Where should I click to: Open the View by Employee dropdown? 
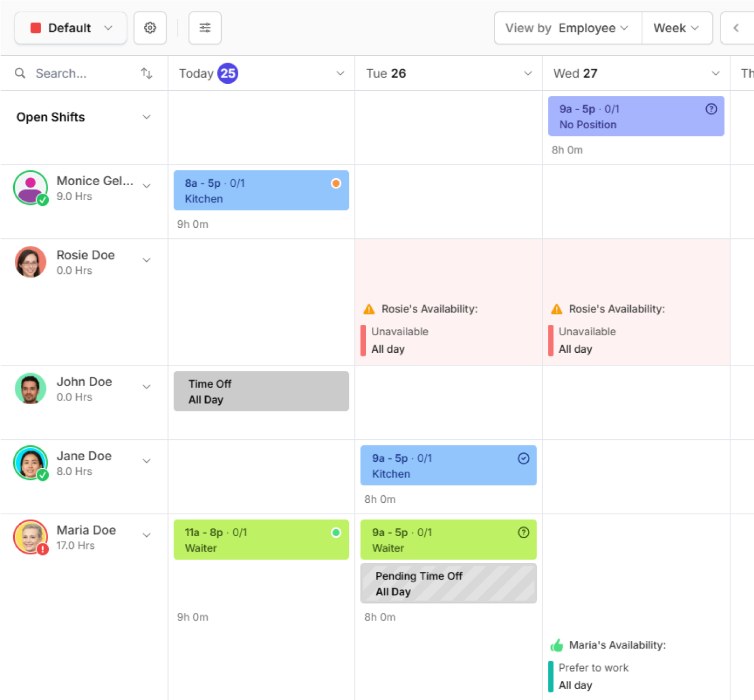pos(567,28)
